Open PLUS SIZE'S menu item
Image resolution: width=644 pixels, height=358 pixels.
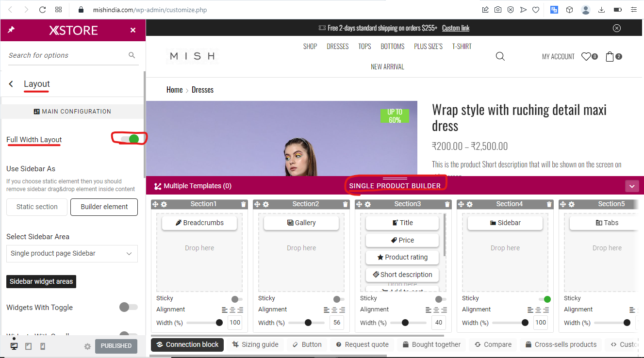(428, 47)
